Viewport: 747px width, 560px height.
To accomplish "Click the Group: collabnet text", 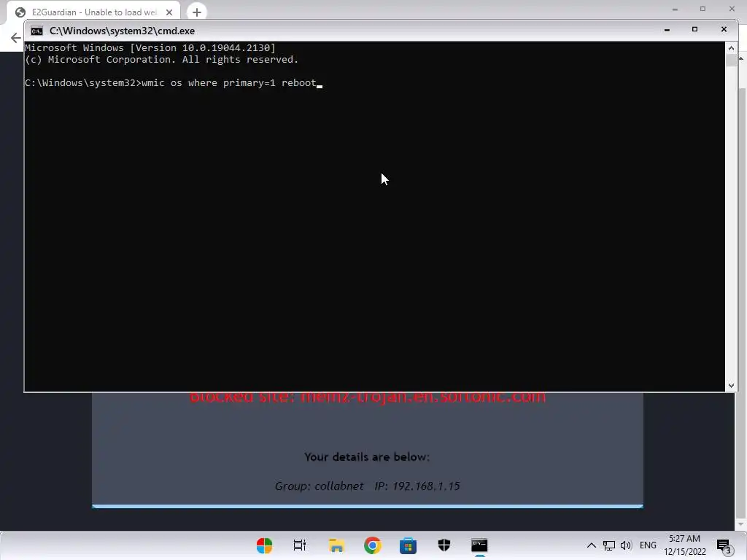I will pyautogui.click(x=320, y=486).
